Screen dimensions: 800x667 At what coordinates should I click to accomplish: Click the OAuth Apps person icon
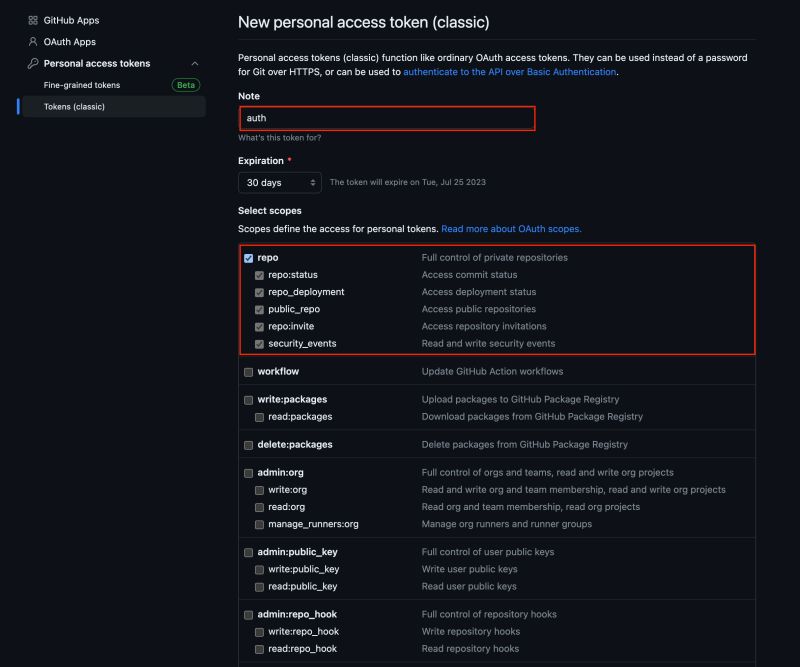coord(33,42)
